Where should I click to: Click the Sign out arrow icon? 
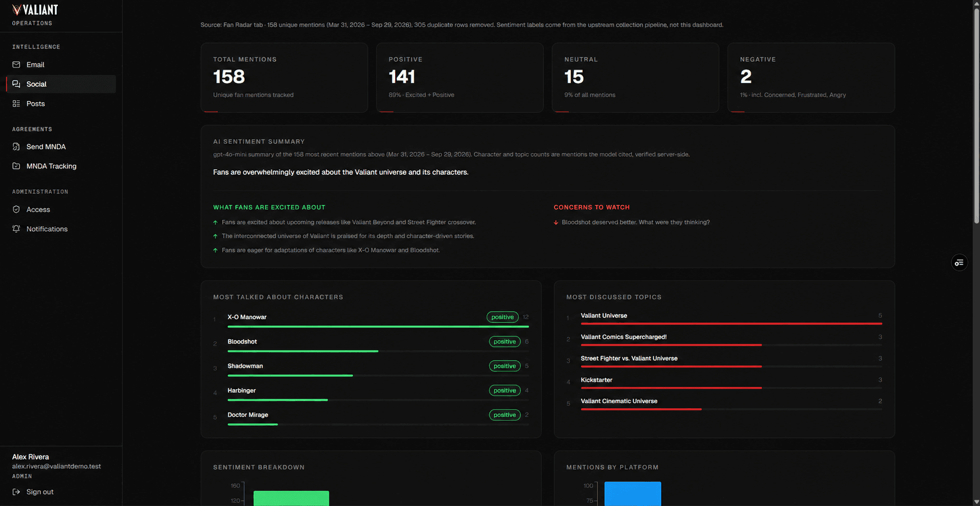(x=16, y=492)
